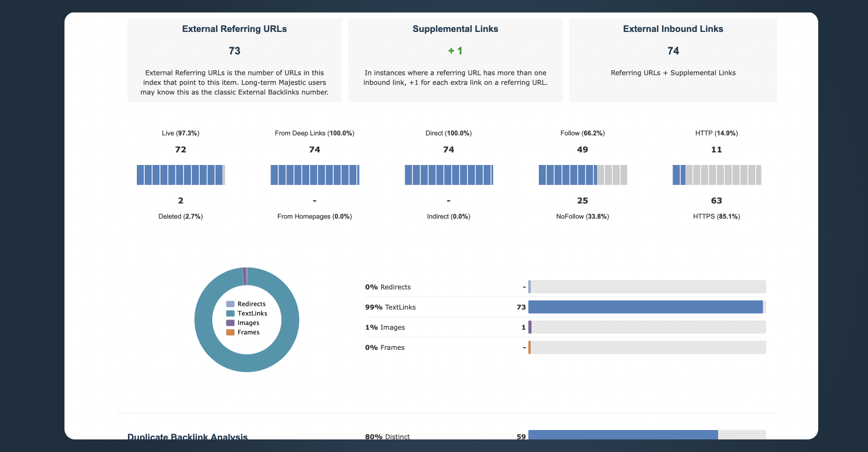This screenshot has width=868, height=452.
Task: Click the 'Direct (100.0%)' label
Action: pyautogui.click(x=449, y=133)
